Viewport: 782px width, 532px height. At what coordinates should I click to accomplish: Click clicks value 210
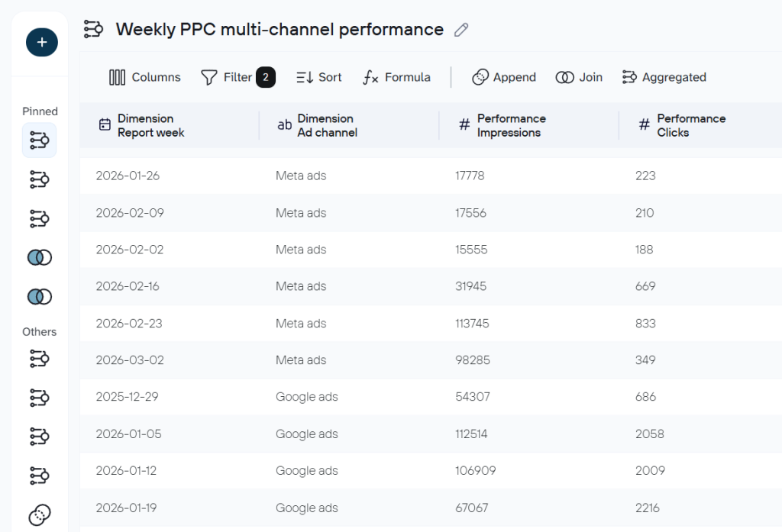645,213
